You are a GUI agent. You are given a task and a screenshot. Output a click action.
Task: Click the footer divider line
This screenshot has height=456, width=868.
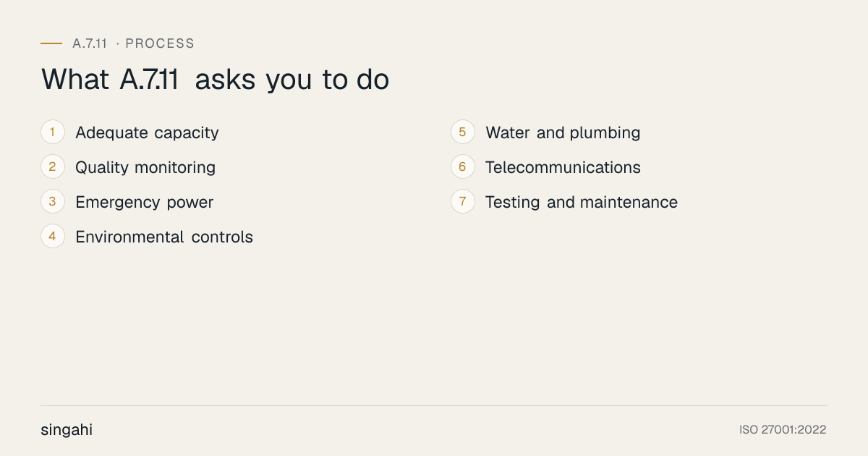[x=434, y=405]
